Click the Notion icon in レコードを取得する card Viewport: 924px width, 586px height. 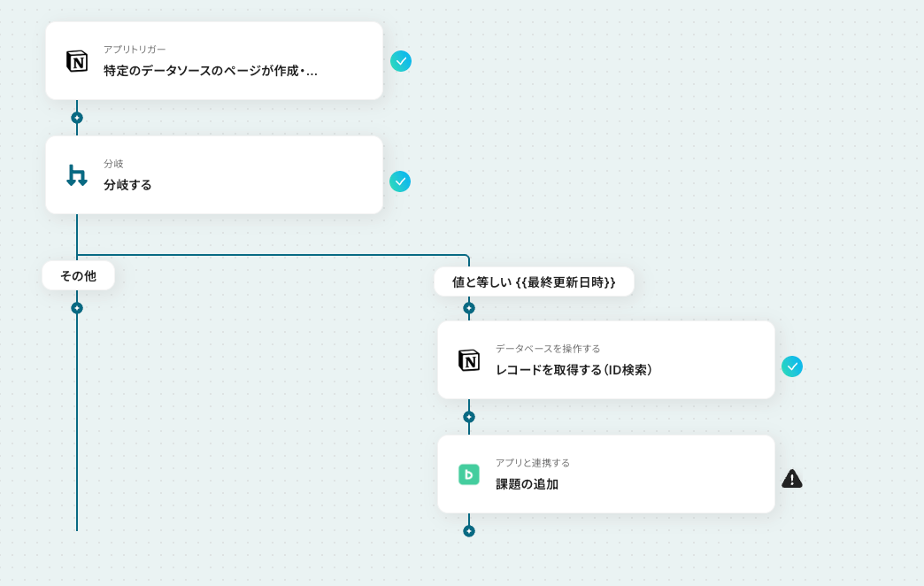point(469,360)
